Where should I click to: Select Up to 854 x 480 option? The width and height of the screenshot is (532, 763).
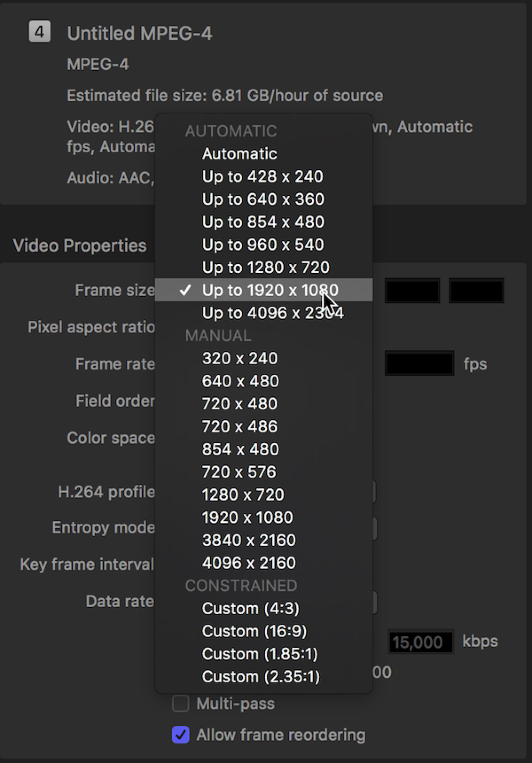click(x=263, y=222)
